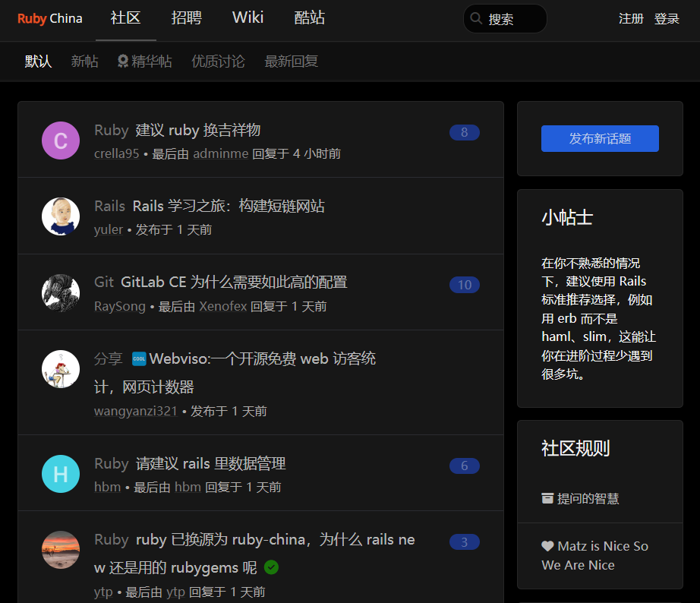Open adminme user profile link
Viewport: 700px width, 603px height.
[220, 153]
